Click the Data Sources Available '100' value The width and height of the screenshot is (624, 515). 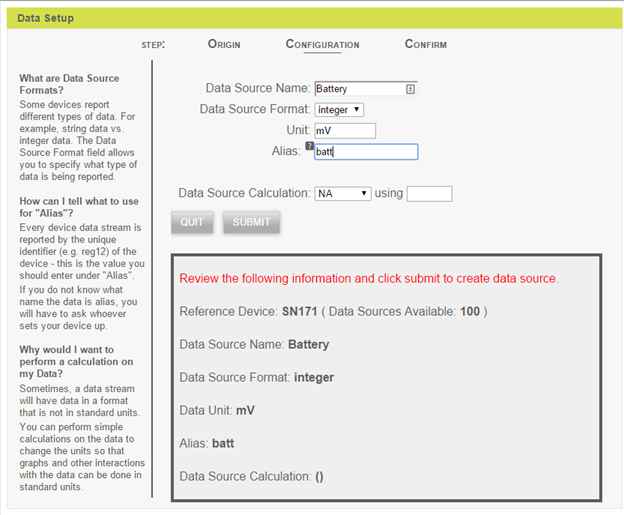coord(470,311)
